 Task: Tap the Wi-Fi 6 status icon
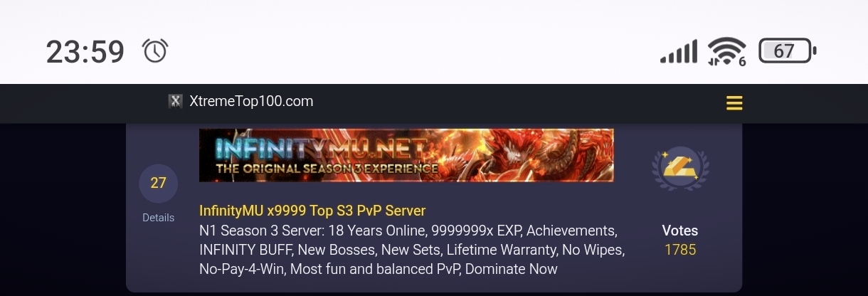pyautogui.click(x=726, y=52)
